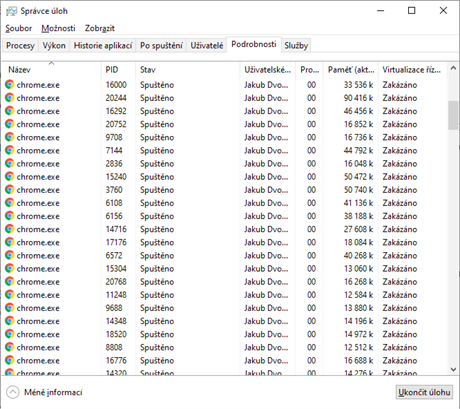Collapse view with Méně informací arrow

(x=13, y=392)
